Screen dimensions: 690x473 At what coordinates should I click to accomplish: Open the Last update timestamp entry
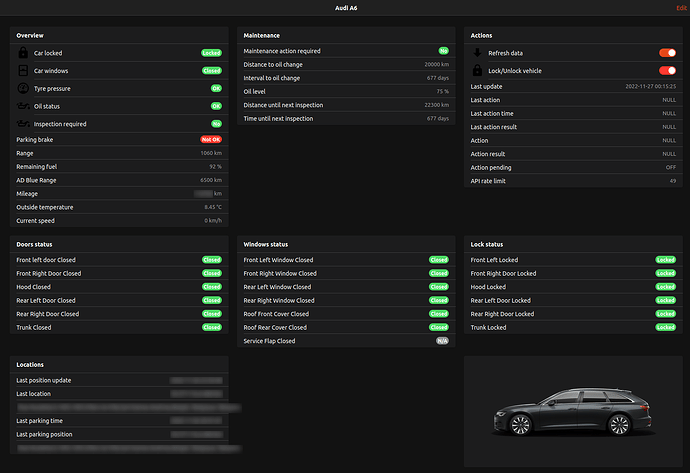pyautogui.click(x=573, y=86)
